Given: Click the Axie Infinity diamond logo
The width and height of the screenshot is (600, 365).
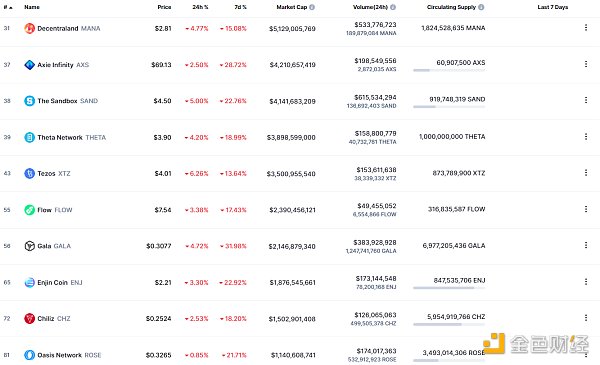Looking at the screenshot, I should (29, 65).
